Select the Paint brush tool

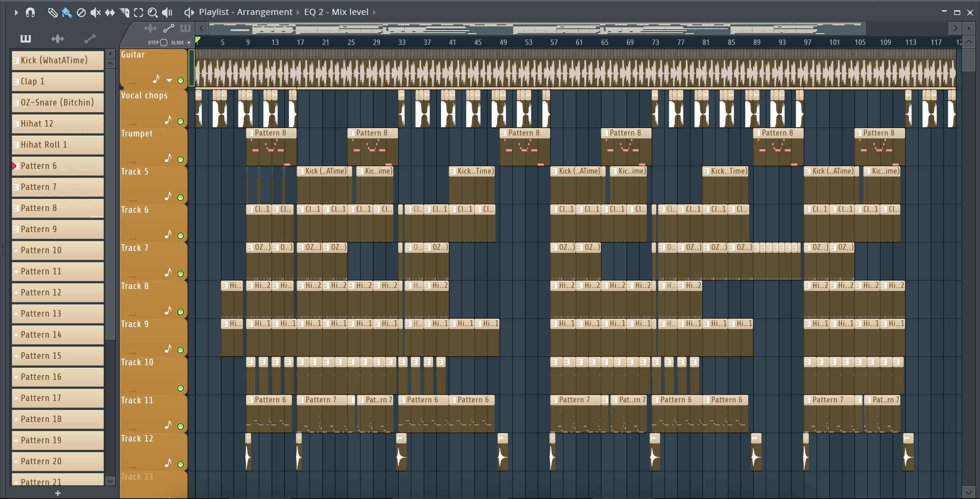pyautogui.click(x=67, y=13)
